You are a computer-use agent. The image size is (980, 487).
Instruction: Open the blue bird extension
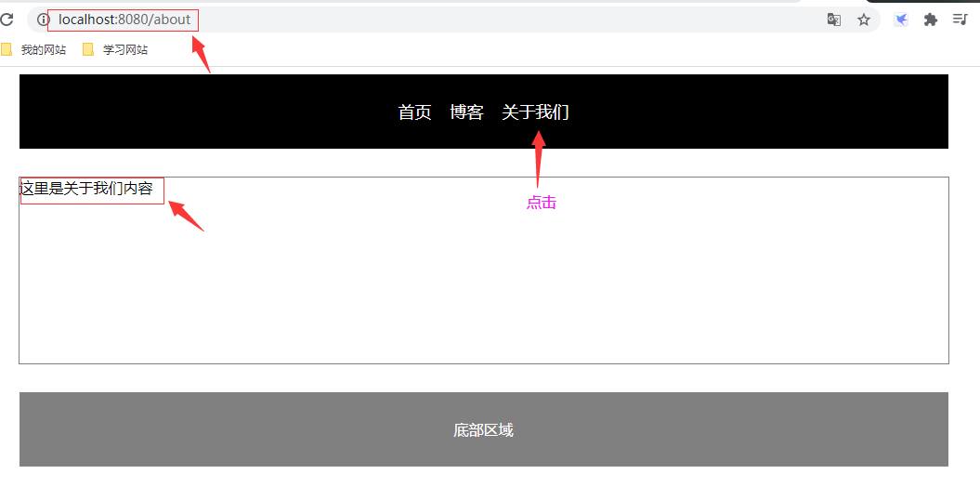tap(901, 20)
